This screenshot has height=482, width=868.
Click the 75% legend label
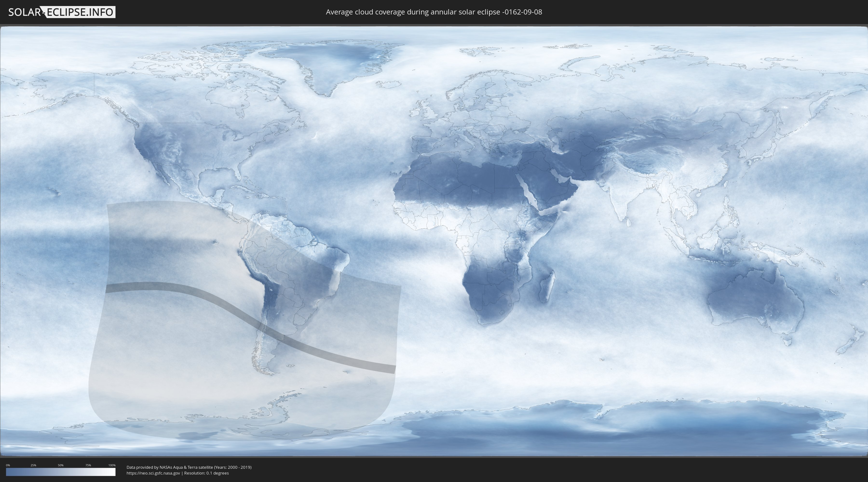[88, 465]
